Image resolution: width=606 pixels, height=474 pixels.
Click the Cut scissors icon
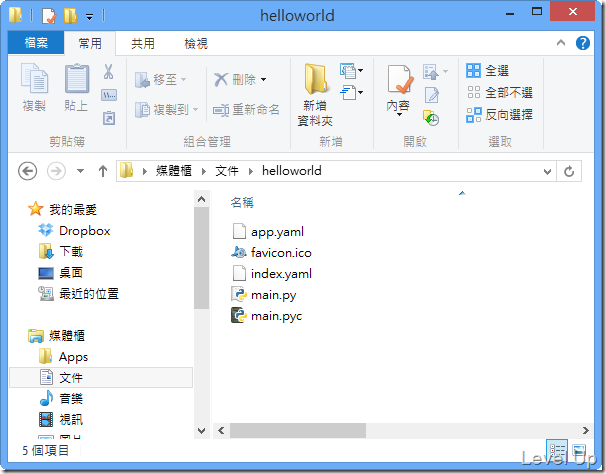pyautogui.click(x=109, y=72)
